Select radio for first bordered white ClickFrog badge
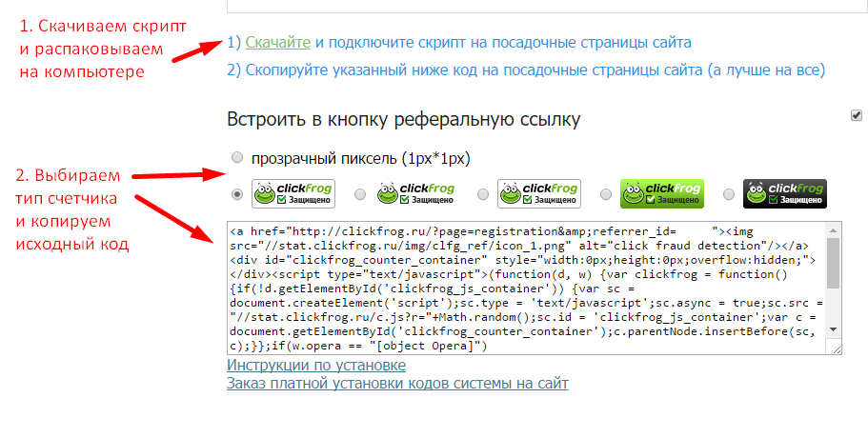The image size is (868, 438). 237,194
